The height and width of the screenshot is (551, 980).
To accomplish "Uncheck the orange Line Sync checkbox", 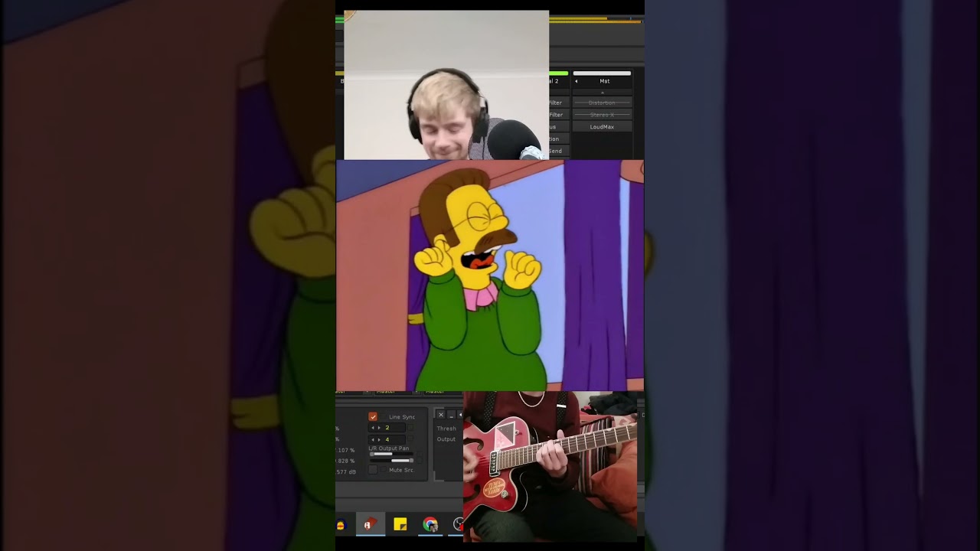I will [x=373, y=416].
